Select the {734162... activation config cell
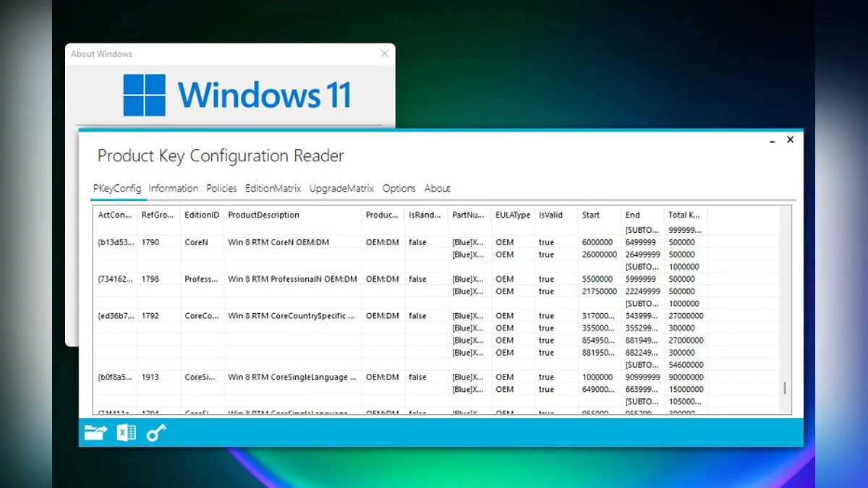 [116, 279]
